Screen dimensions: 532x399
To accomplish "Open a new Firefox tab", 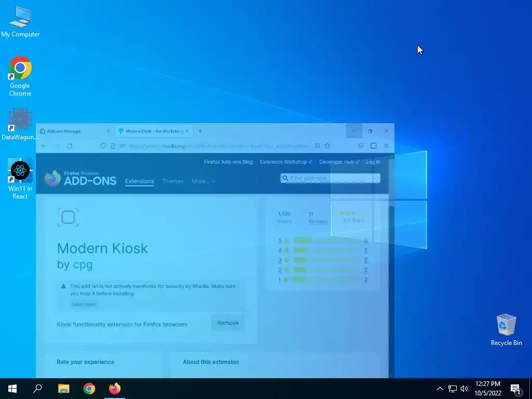I will point(200,131).
